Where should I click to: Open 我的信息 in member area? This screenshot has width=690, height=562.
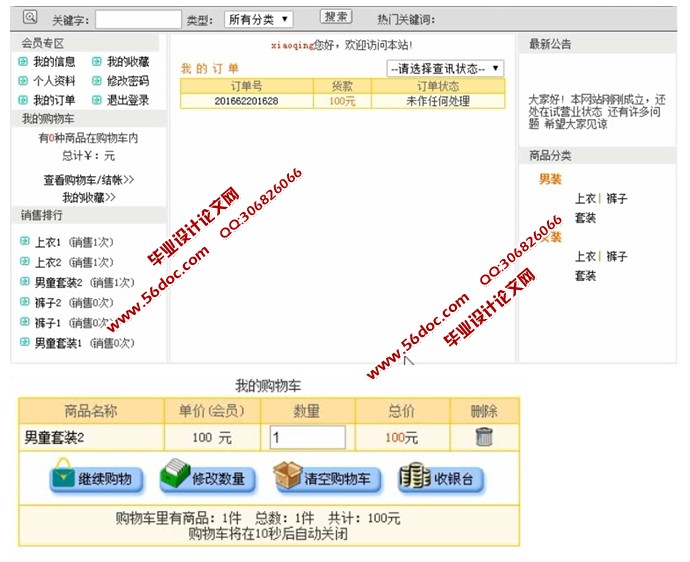54,62
